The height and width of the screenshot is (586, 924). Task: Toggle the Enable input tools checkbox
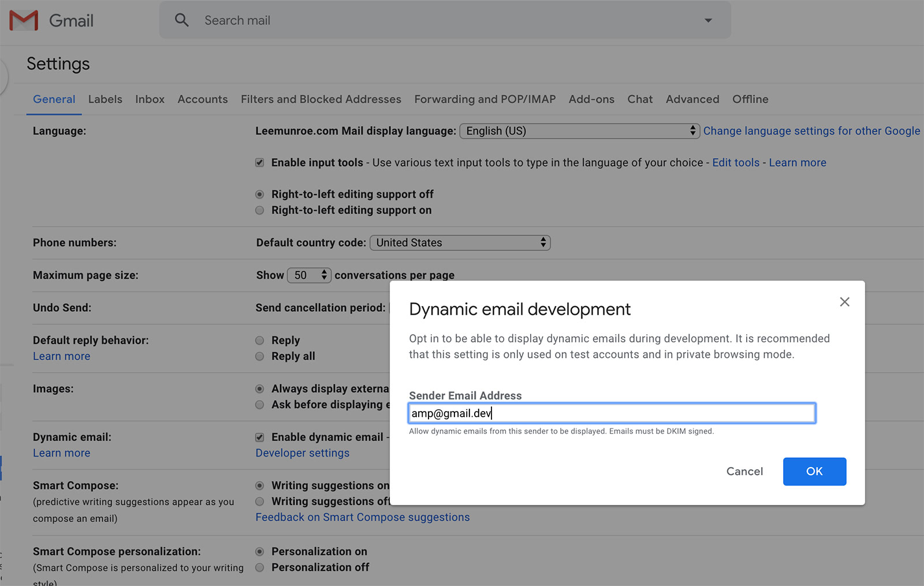point(260,163)
